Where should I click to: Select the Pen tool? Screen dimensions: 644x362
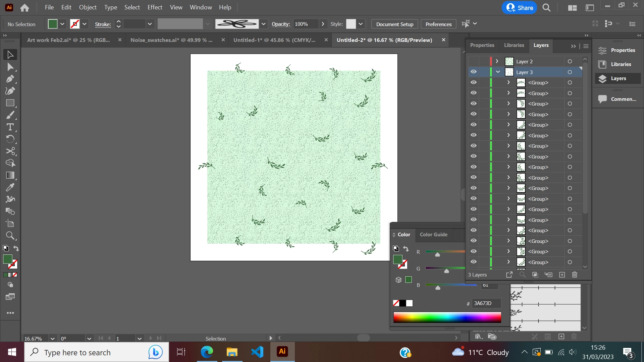(10, 79)
